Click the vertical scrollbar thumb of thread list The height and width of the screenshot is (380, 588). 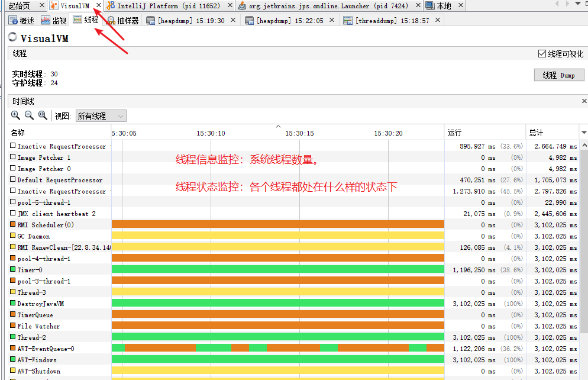(584, 241)
